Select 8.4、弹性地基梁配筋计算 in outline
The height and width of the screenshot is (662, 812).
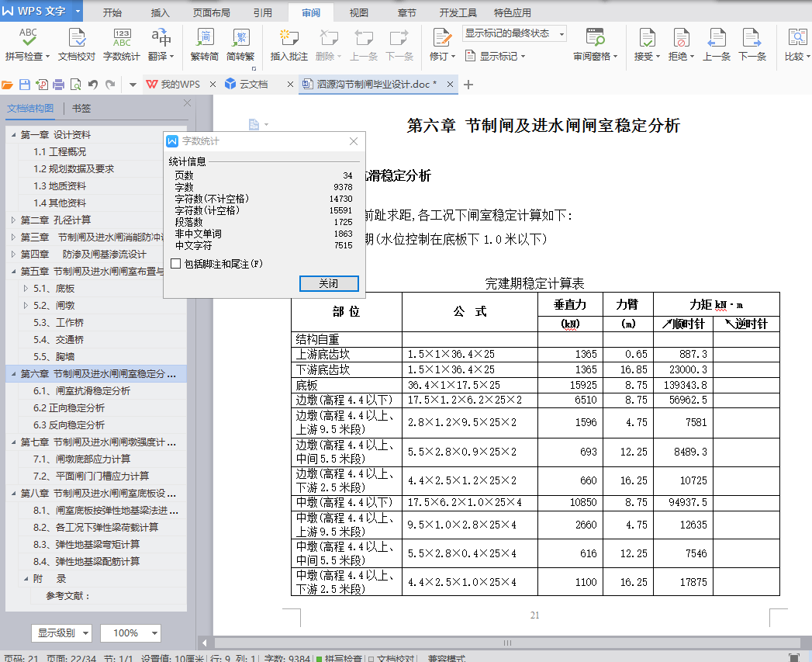(87, 562)
